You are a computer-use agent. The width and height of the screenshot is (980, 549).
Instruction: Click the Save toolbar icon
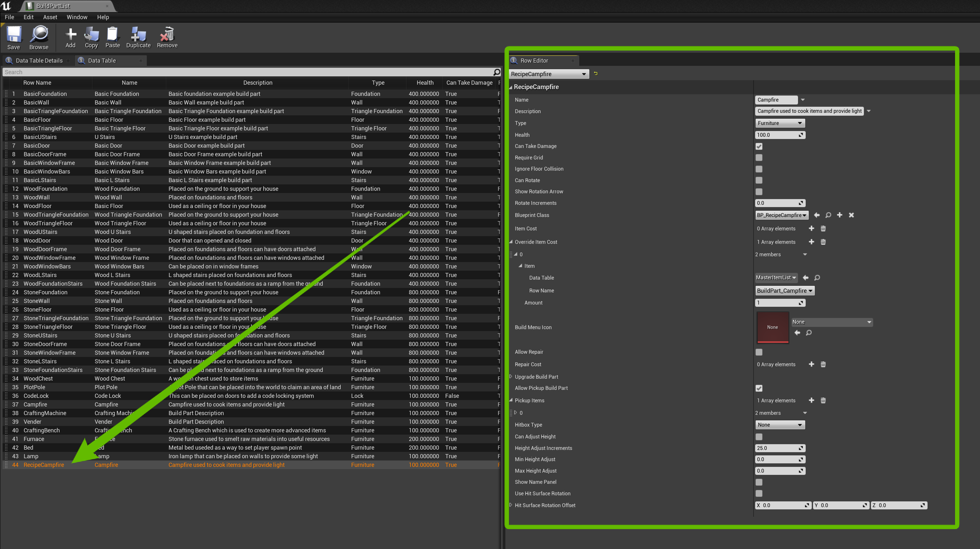pyautogui.click(x=14, y=35)
